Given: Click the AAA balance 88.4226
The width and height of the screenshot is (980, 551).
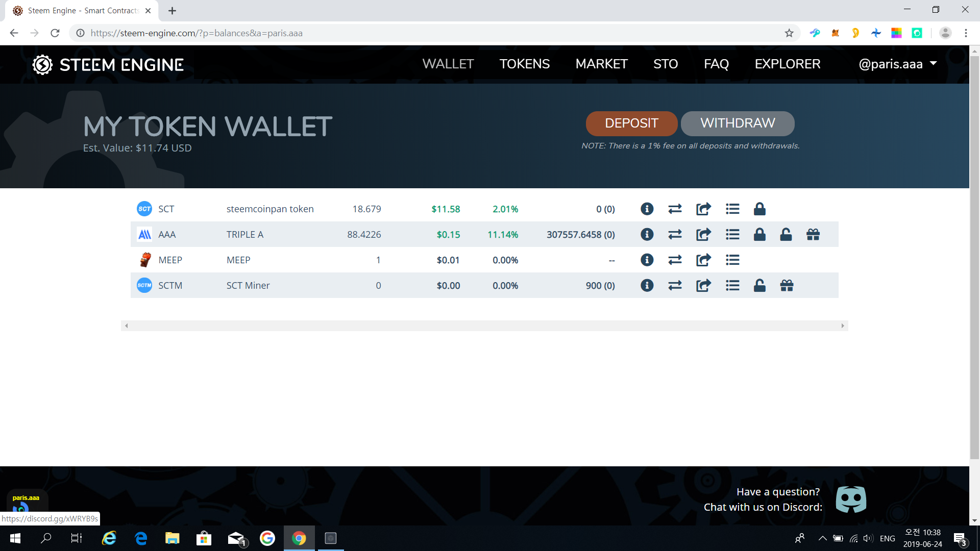Looking at the screenshot, I should (364, 234).
